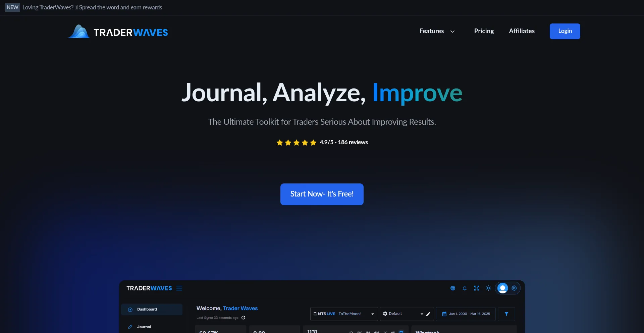Click the 'Ultimate Toolkit for Traders' subtitle

322,122
